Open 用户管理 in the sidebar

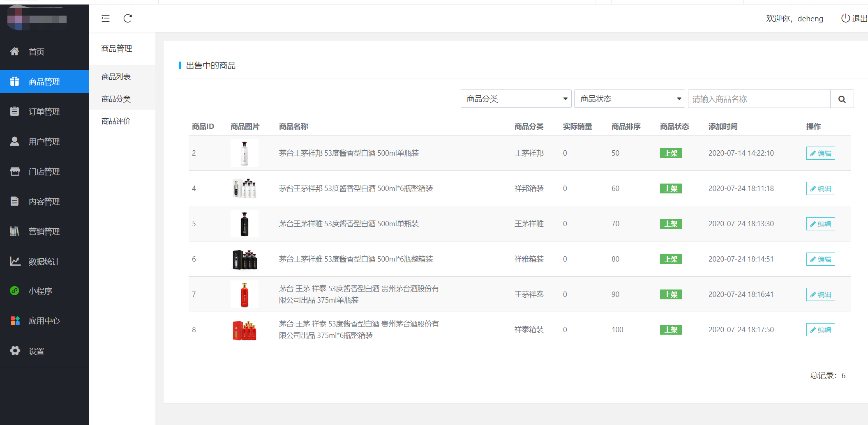[x=44, y=141]
